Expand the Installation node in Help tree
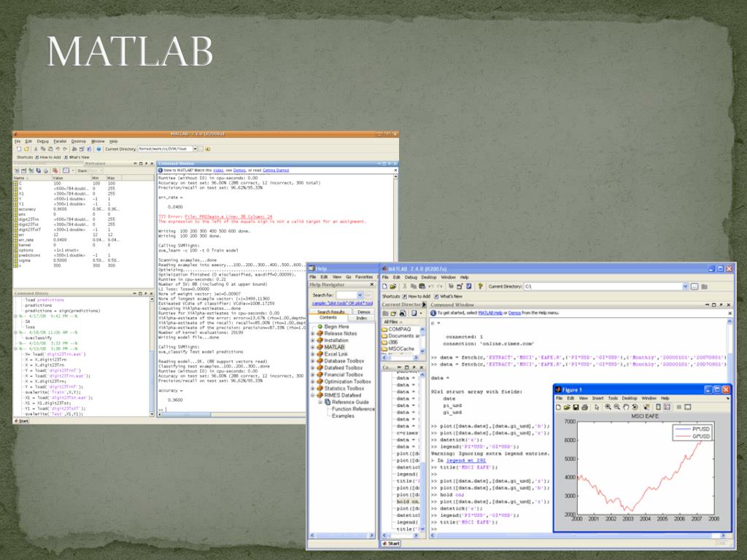This screenshot has width=747, height=560. (x=313, y=341)
